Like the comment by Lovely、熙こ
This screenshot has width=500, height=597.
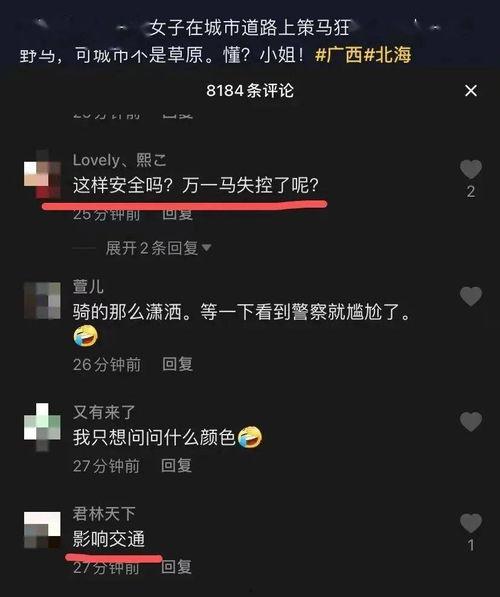pos(471,169)
